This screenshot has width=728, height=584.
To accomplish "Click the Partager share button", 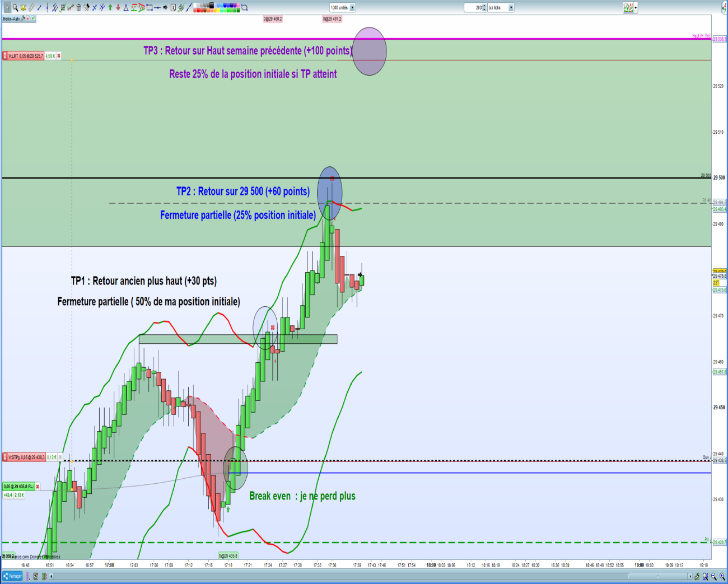I will point(12,576).
